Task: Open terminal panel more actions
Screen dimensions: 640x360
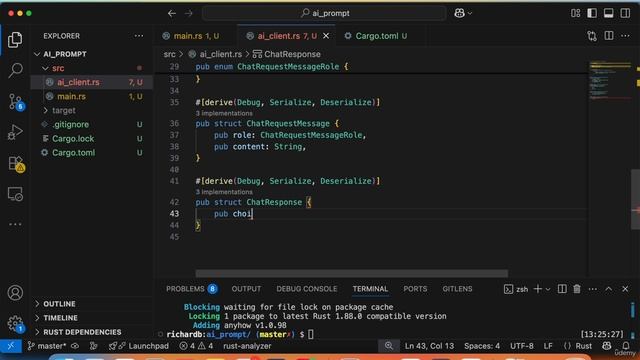Action: 593,289
